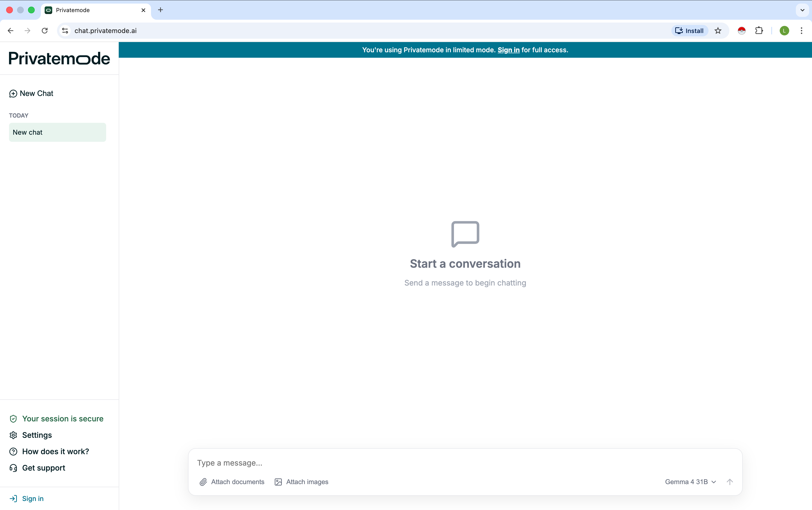Open the Chrome profile avatar 'L'

point(784,31)
